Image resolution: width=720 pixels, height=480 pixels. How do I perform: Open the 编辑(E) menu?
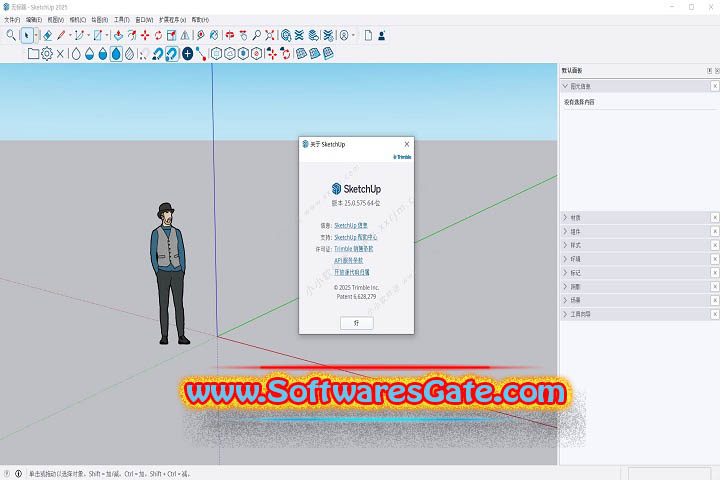coord(34,20)
